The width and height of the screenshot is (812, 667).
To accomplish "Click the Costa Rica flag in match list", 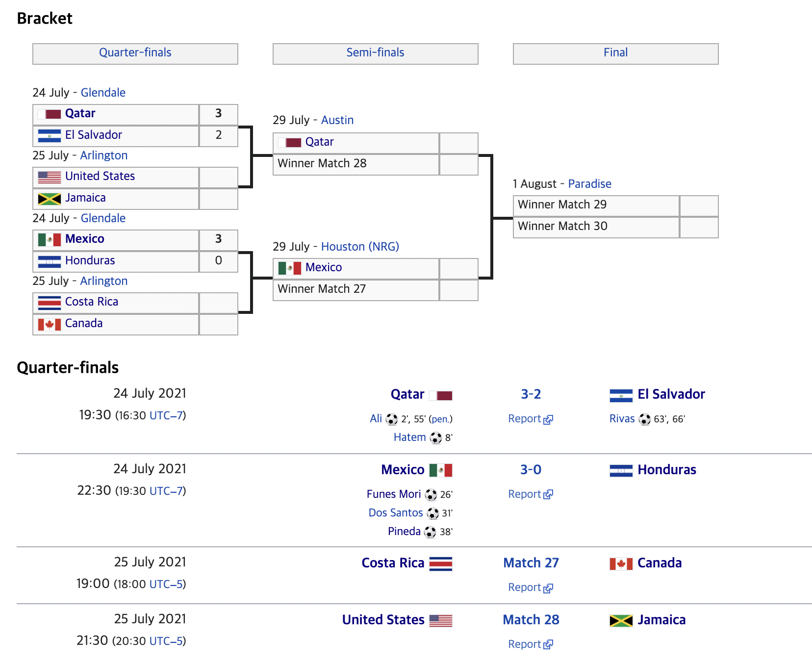I will (441, 564).
